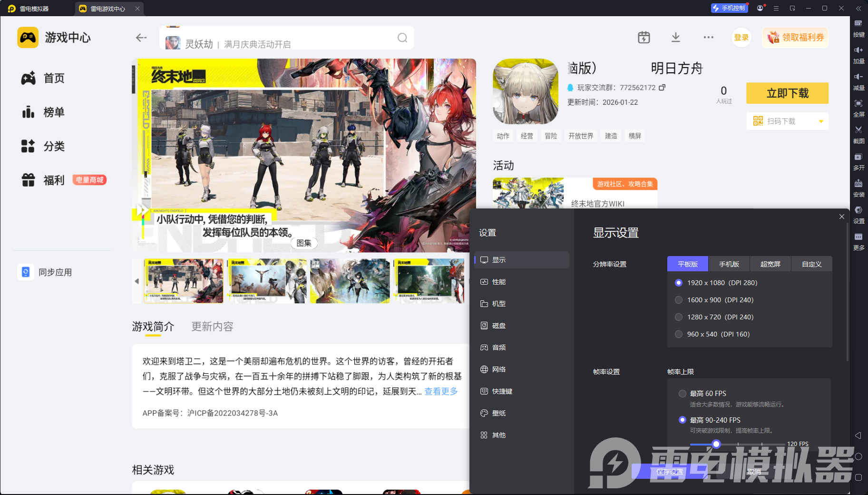Open the download manager arrow icon

pos(675,38)
